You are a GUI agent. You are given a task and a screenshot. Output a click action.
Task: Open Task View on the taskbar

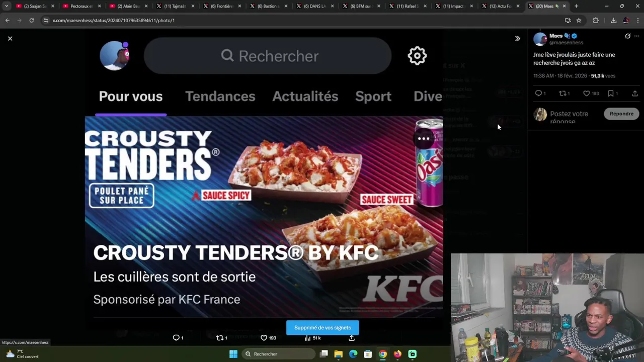pos(324,354)
